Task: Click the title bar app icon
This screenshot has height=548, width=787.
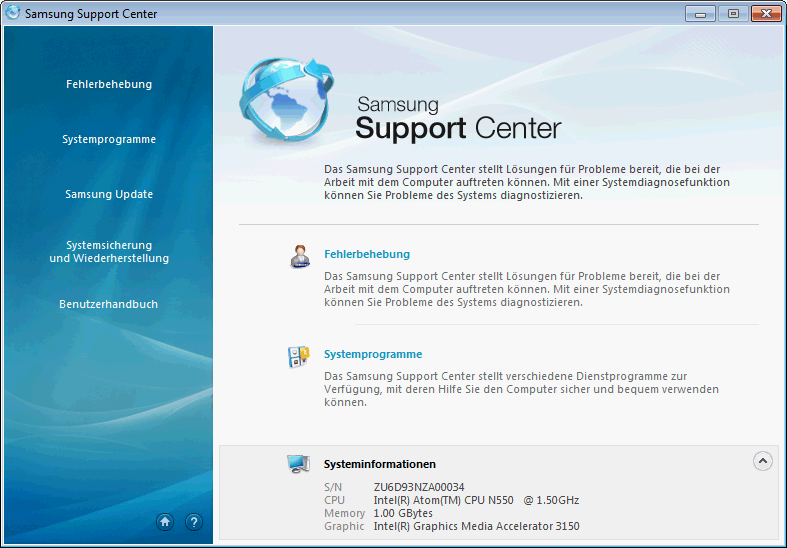Action: 12,13
